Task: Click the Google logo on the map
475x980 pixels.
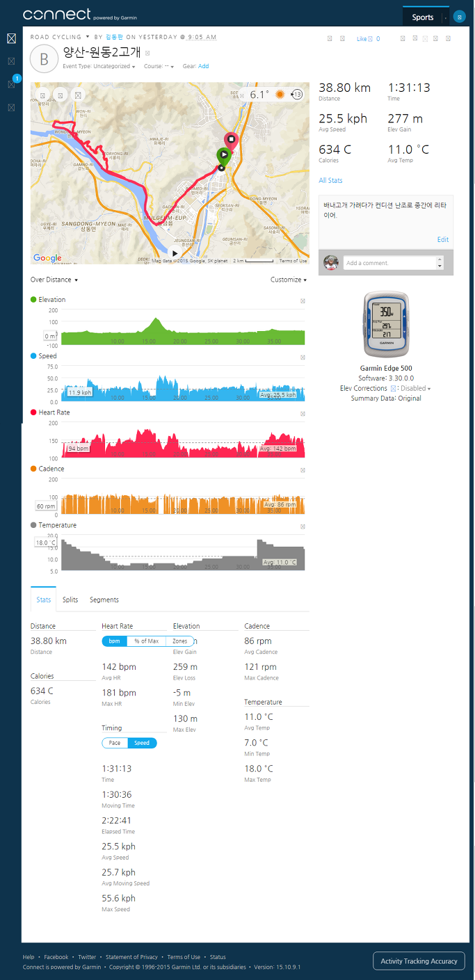Action: (47, 258)
